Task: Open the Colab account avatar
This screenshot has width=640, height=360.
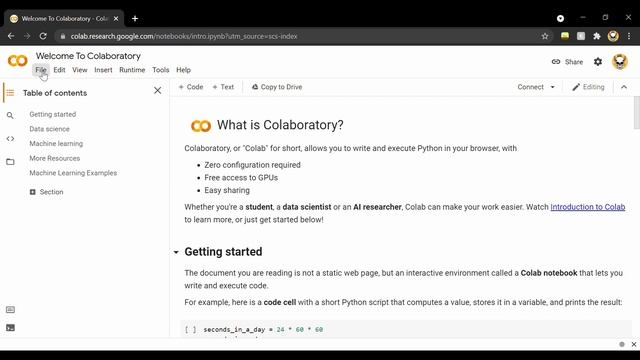Action: (620, 62)
